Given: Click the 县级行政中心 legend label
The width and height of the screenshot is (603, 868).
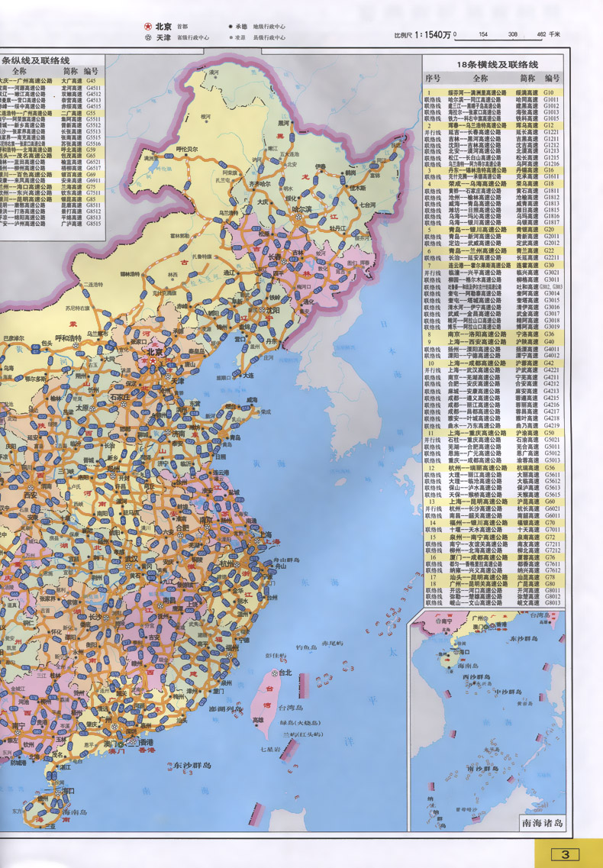Looking at the screenshot, I should tap(269, 37).
